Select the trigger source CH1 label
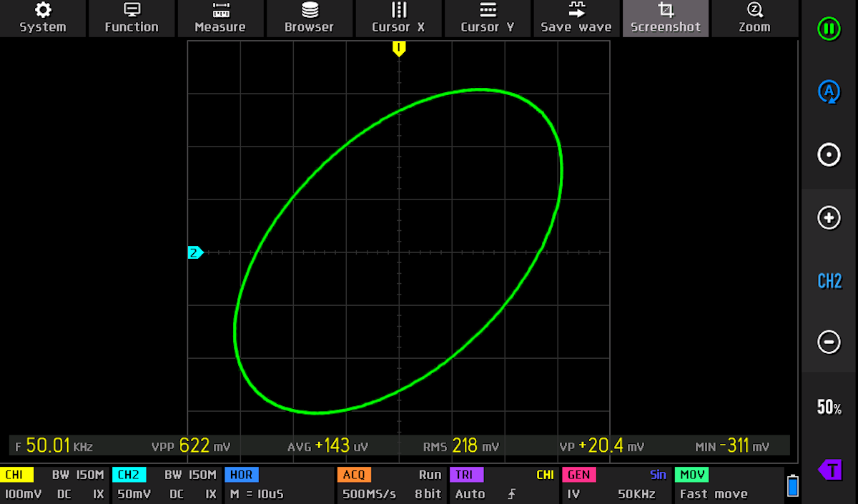858x504 pixels. click(x=546, y=475)
